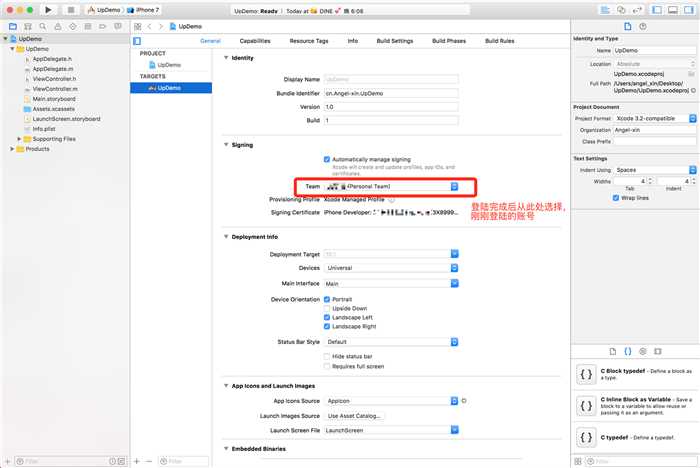The width and height of the screenshot is (700, 468).
Task: Show the Object library
Action: [x=643, y=351]
